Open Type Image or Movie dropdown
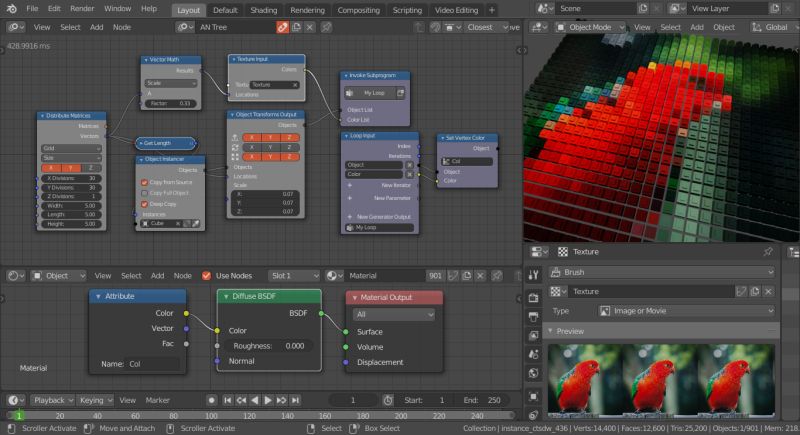This screenshot has width=800, height=435. click(686, 311)
